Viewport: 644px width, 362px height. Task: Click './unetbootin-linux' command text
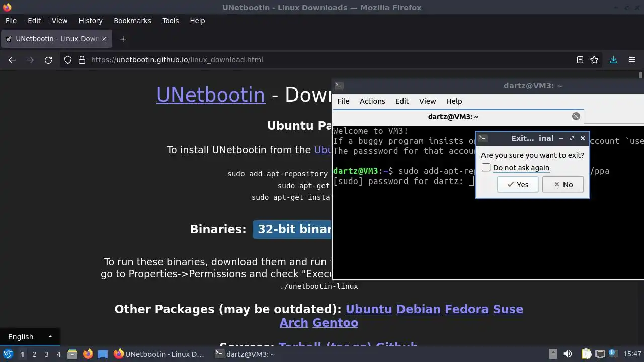pyautogui.click(x=319, y=286)
